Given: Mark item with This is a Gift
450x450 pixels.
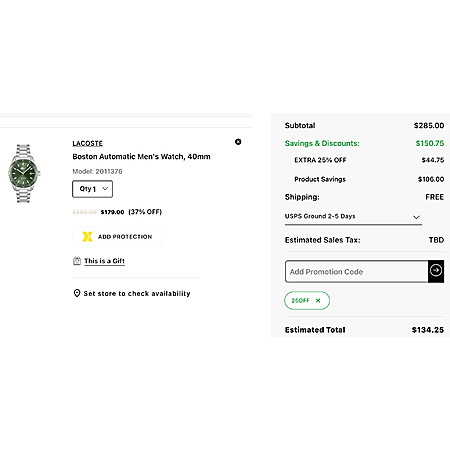Looking at the screenshot, I should 104,261.
